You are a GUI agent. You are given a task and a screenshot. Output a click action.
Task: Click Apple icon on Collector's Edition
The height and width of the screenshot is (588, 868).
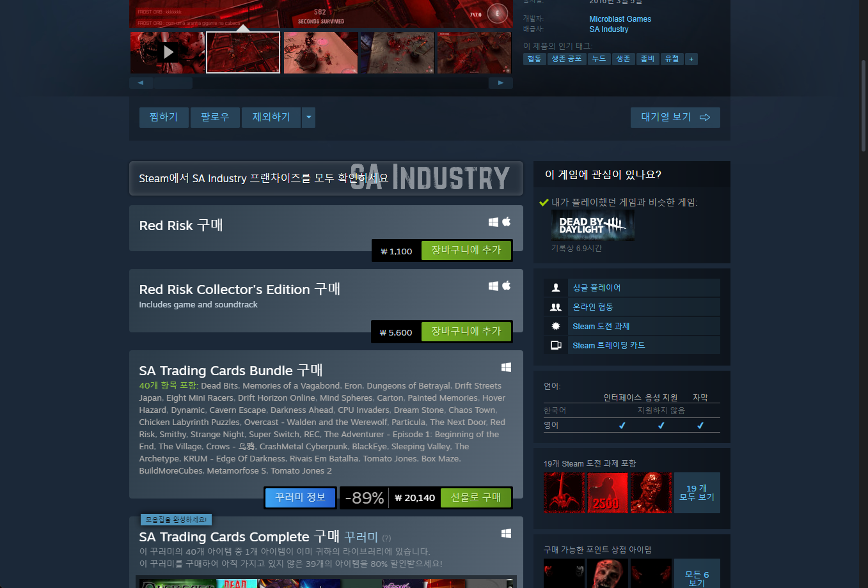coord(506,286)
